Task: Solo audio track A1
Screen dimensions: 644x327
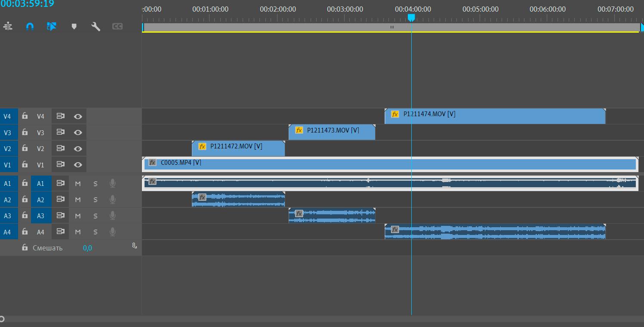Action: [96, 184]
